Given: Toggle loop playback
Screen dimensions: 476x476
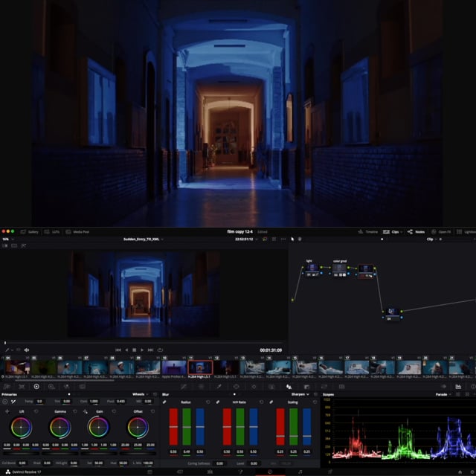Looking at the screenshot, I should (160, 350).
